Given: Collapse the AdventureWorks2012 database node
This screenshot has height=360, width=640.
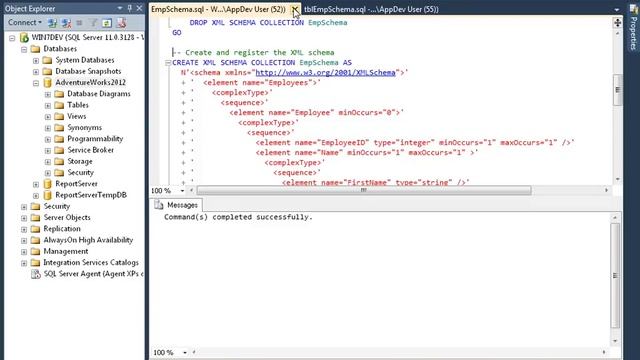Looking at the screenshot, I should tap(36, 83).
